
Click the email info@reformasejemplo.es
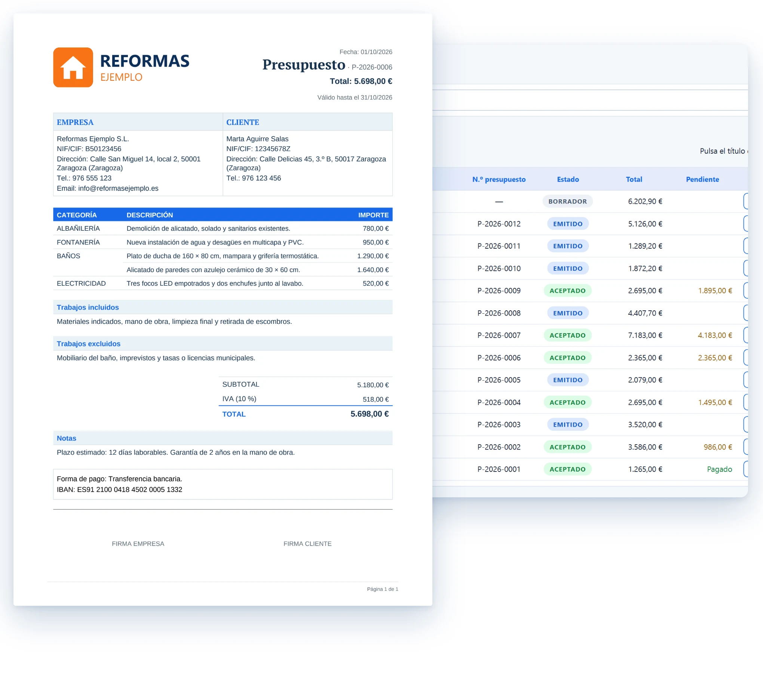(x=118, y=188)
